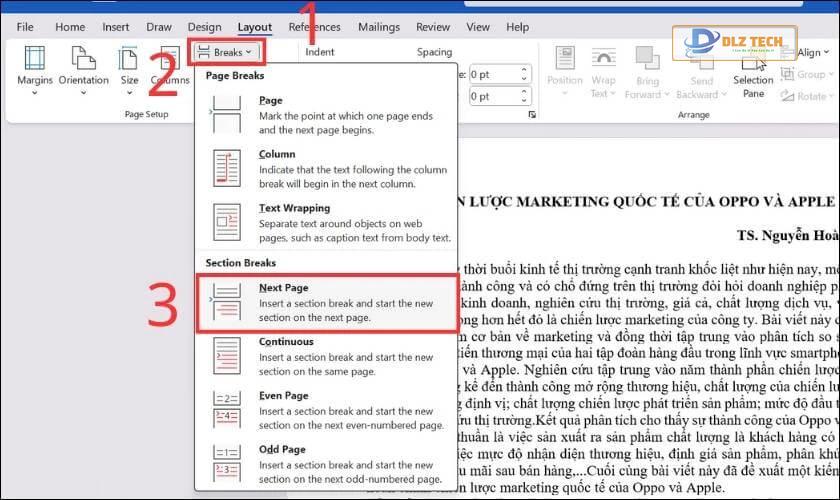840x500 pixels.
Task: Open the Align dropdown
Action: tap(806, 53)
